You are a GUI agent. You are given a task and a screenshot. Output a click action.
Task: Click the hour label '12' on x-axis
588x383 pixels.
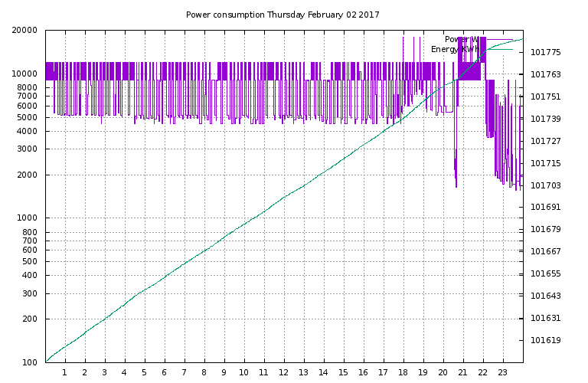[283, 372]
